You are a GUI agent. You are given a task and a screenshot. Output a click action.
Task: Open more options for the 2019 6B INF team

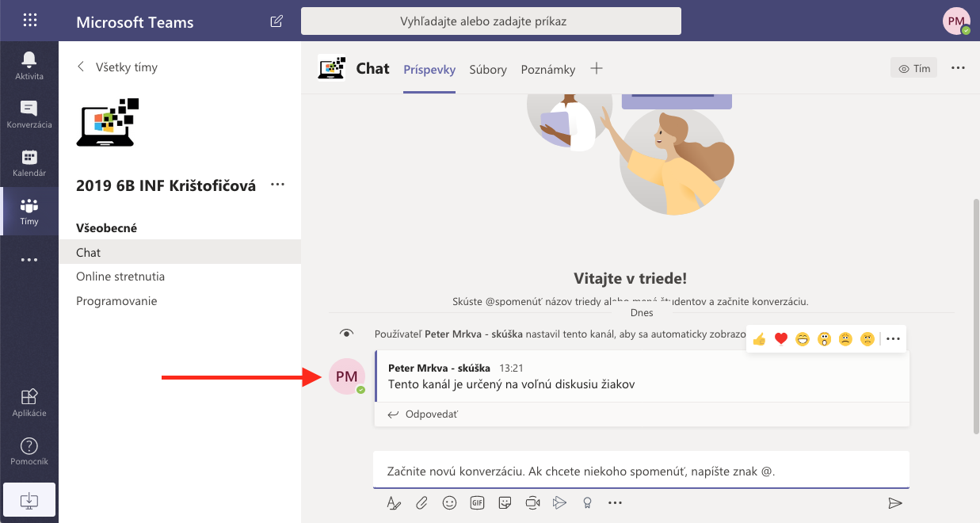click(x=277, y=185)
